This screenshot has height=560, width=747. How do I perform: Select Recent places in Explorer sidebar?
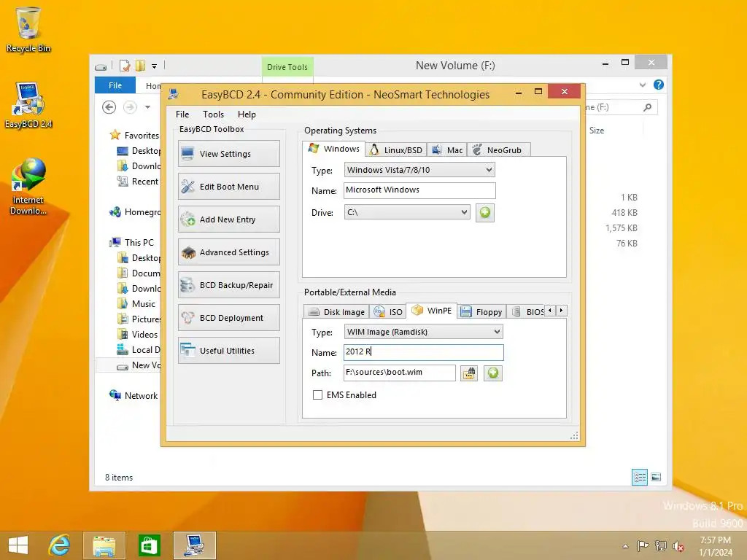coord(145,182)
